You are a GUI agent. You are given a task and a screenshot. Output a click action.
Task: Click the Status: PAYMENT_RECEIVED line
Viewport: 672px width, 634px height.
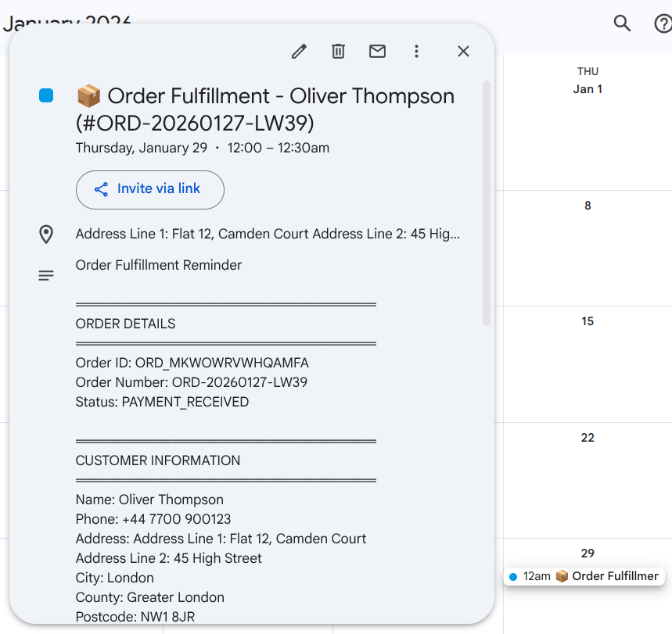tap(162, 402)
